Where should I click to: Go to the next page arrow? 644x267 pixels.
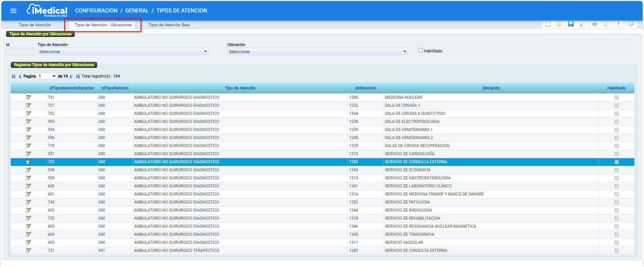[x=71, y=76]
